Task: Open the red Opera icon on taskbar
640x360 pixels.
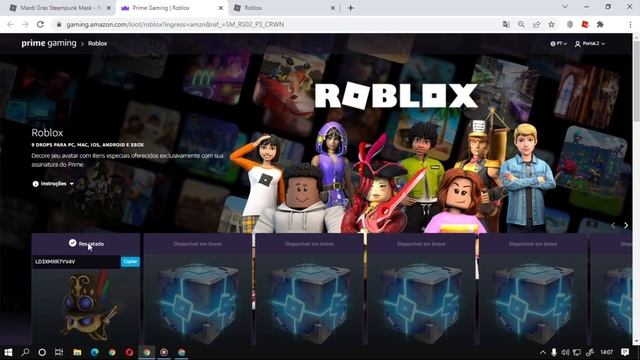Action: [x=129, y=352]
